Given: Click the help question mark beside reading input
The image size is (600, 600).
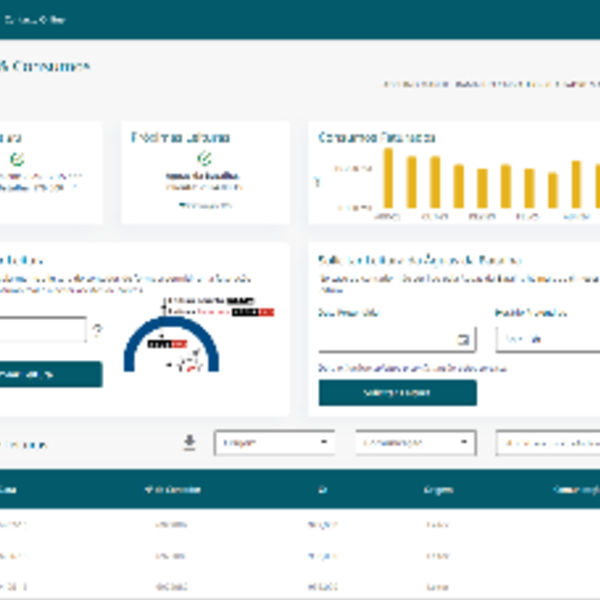Looking at the screenshot, I should pyautogui.click(x=98, y=330).
